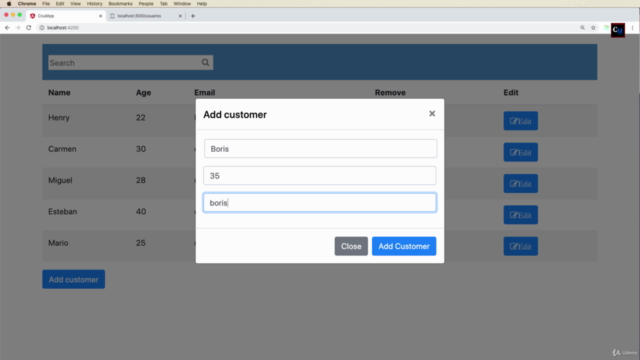This screenshot has height=360, width=640.
Task: Click the browser back arrow
Action: pos(7,28)
